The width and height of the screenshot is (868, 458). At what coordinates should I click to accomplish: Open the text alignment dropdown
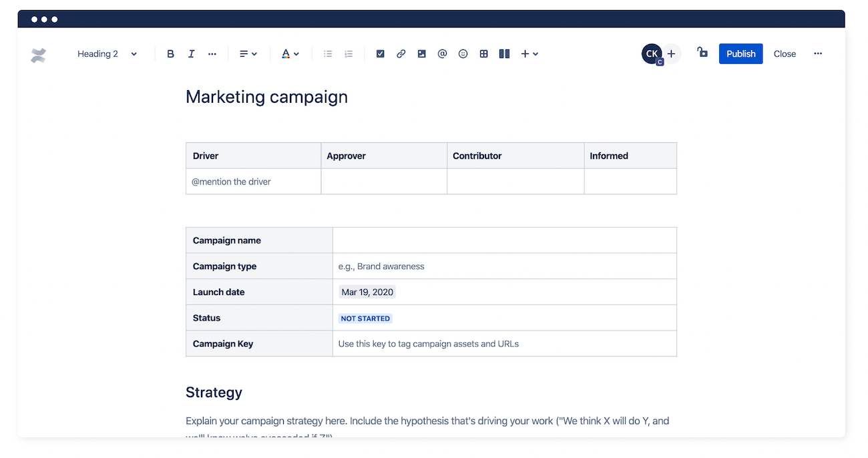click(248, 53)
